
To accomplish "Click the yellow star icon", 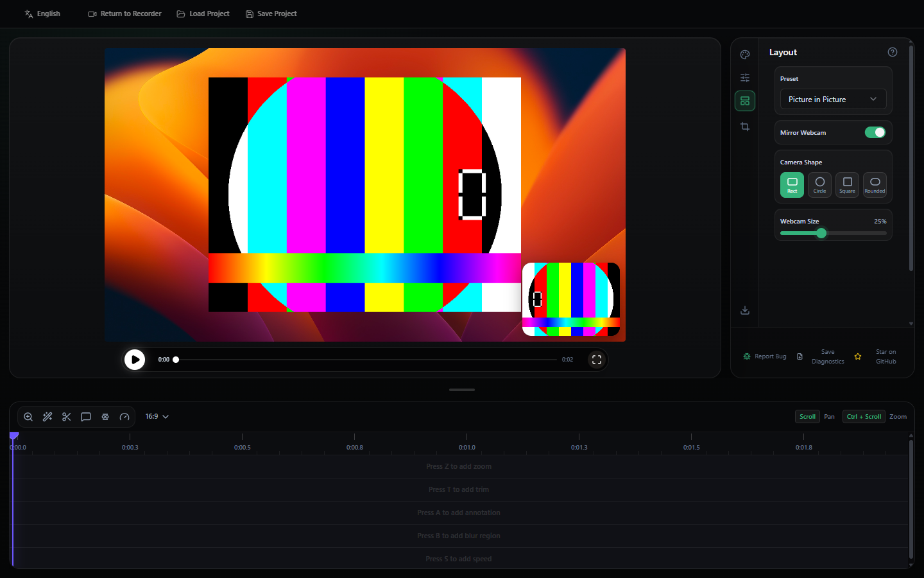I will 858,356.
